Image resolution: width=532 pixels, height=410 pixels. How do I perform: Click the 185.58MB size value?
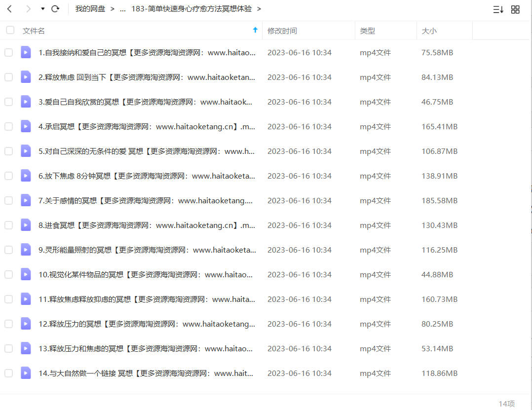[x=439, y=201]
